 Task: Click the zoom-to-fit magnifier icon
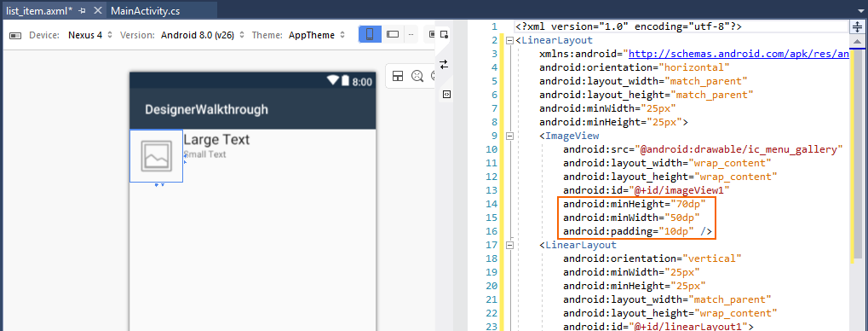tap(417, 76)
